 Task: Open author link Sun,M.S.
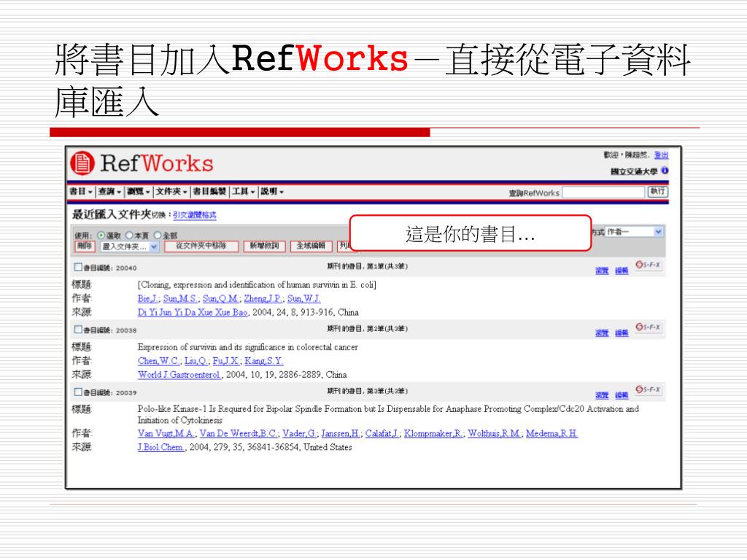[180, 298]
